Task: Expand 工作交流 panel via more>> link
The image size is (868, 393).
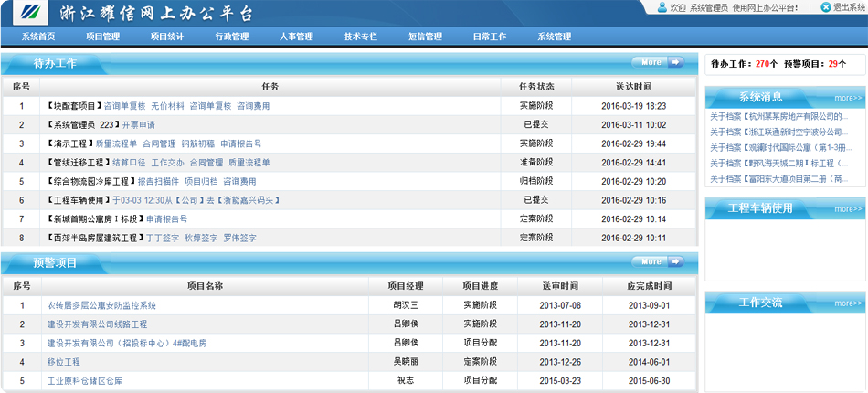Action: click(847, 303)
